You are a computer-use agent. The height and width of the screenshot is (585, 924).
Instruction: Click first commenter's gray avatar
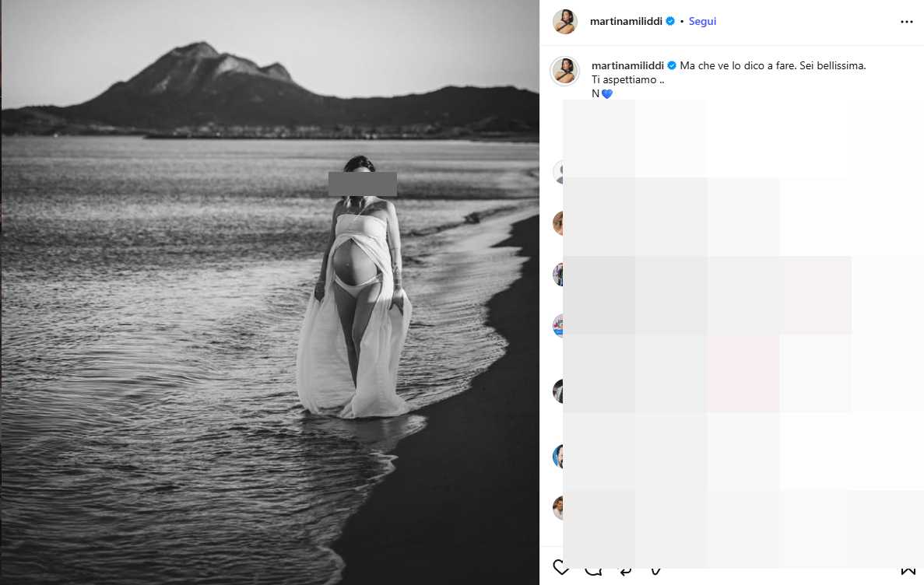(558, 172)
